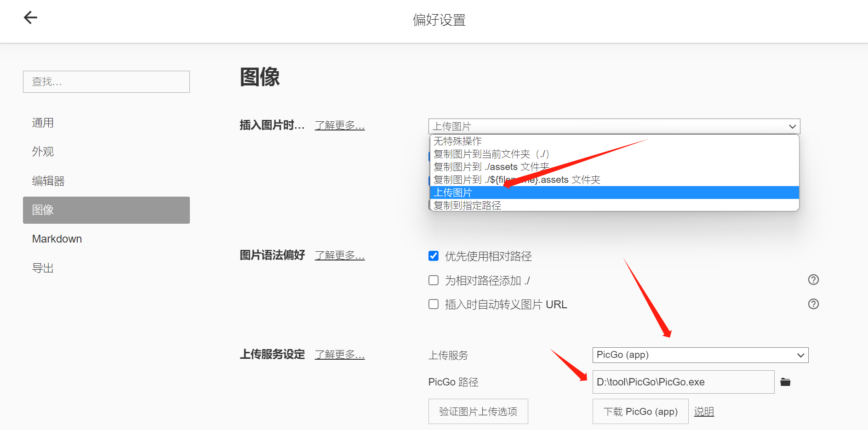
Task: Choose 复制到指定路径 option
Action: [614, 205]
